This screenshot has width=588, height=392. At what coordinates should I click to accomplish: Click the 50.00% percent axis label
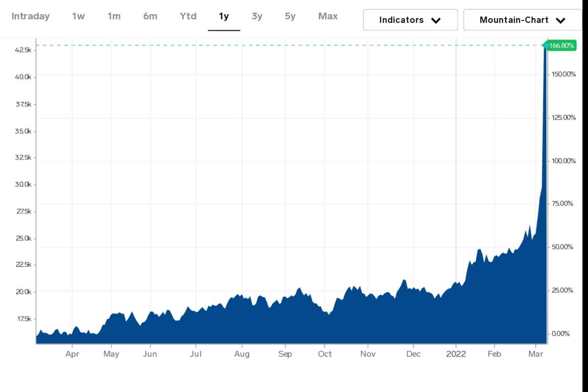click(562, 247)
